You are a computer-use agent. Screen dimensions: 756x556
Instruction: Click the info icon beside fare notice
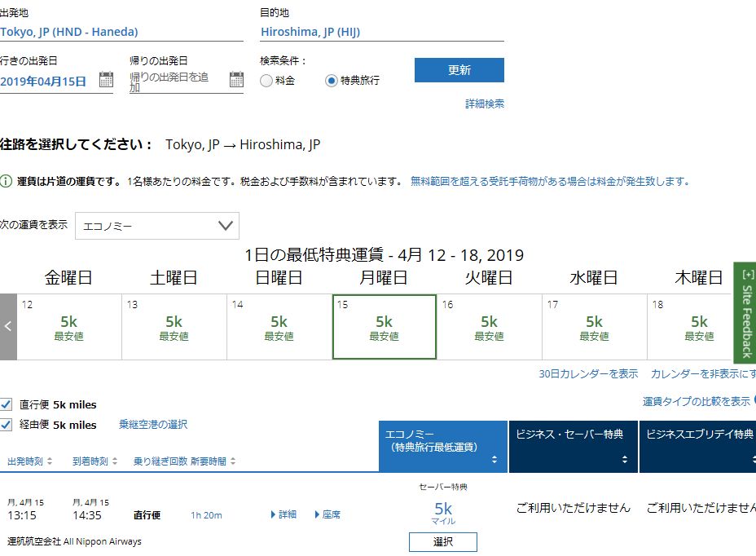click(6, 182)
